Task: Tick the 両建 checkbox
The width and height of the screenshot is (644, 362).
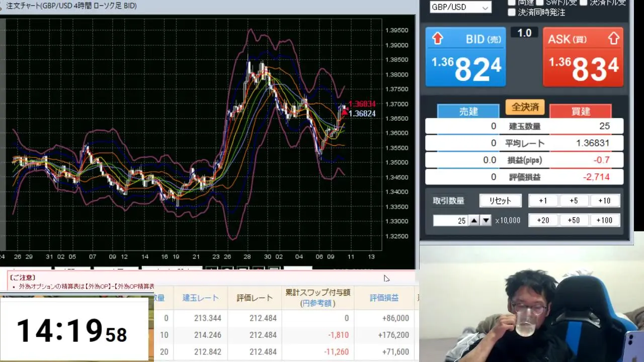Action: point(512,2)
